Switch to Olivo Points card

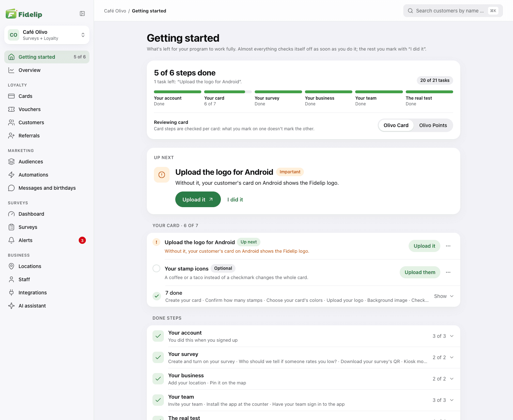click(x=433, y=125)
